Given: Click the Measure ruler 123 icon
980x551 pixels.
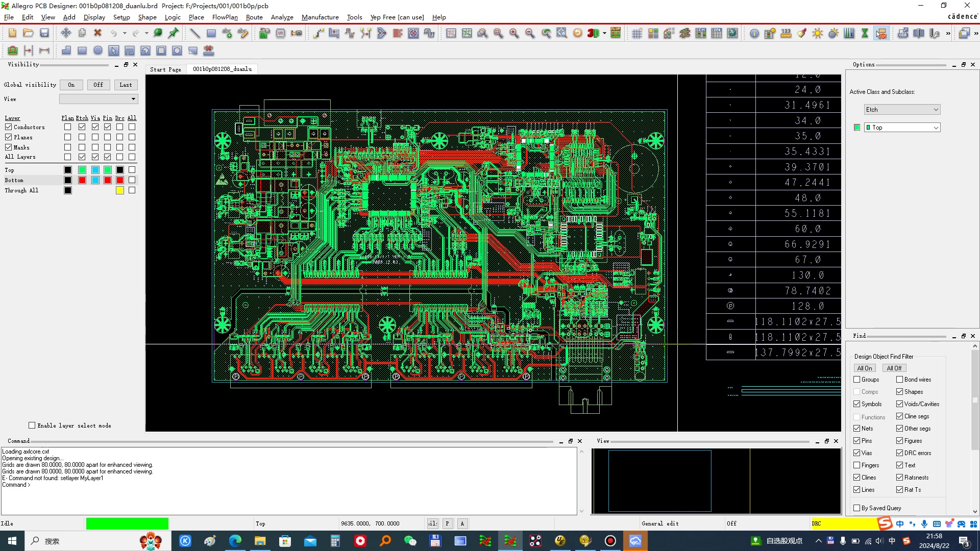Looking at the screenshot, I should 786,33.
